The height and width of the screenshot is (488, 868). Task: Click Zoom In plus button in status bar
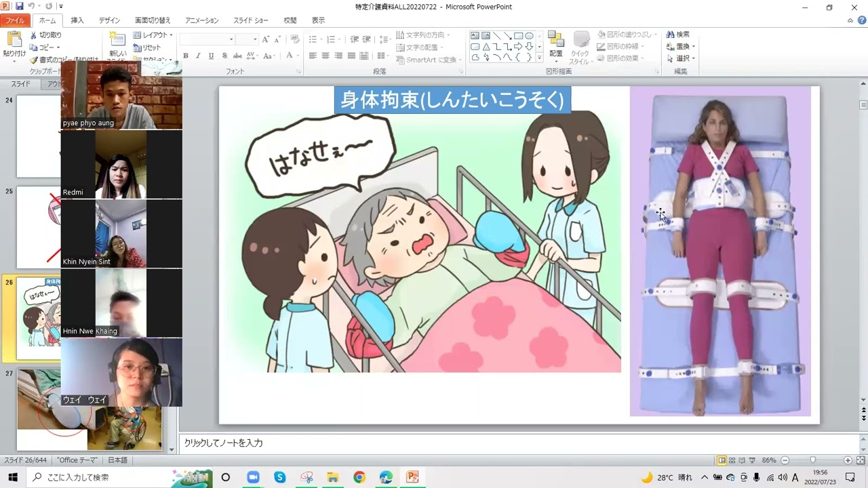click(848, 460)
